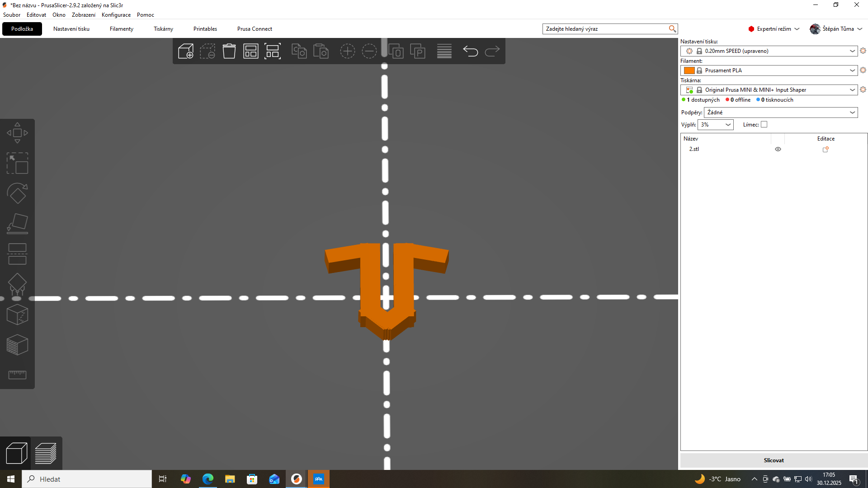Open the Zobrazení menu
This screenshot has height=488, width=868.
tap(84, 15)
